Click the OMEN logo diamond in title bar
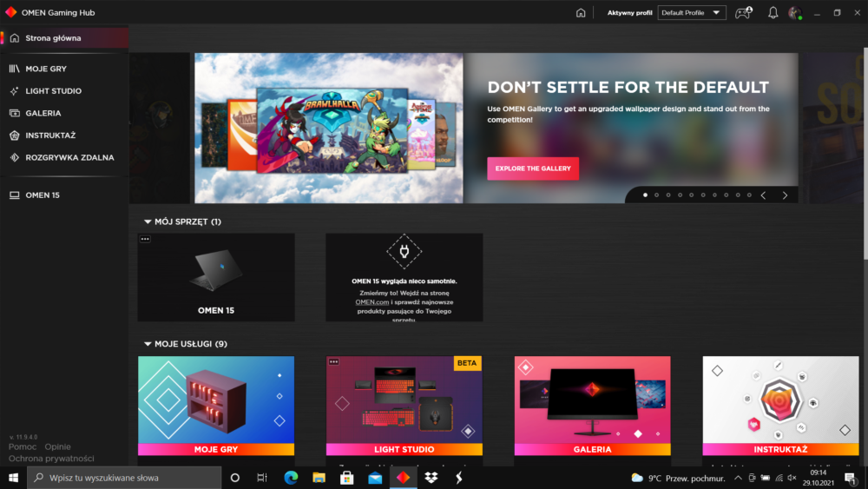Viewport: 868px width, 489px height. coord(10,12)
